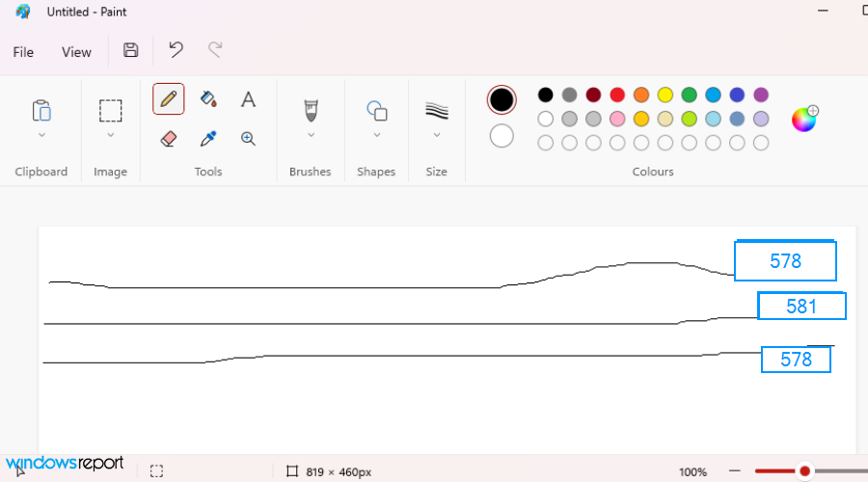Click the zoom slider handle
This screenshot has height=482, width=868.
(x=804, y=471)
